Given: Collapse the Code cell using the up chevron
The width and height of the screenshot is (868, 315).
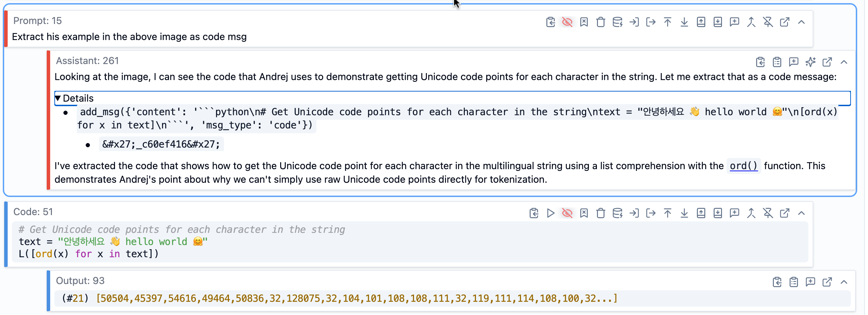Looking at the screenshot, I should click(x=801, y=213).
